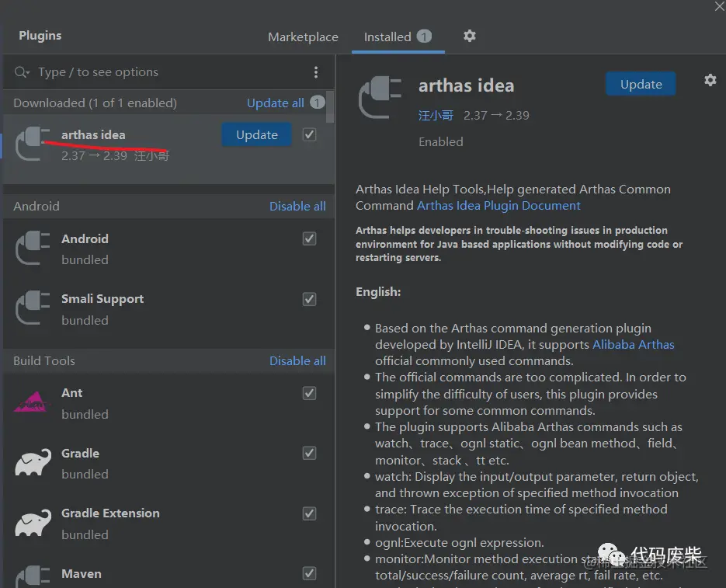The height and width of the screenshot is (588, 726).
Task: Open the Arthas Idea Plugin Document link
Action: 498,206
